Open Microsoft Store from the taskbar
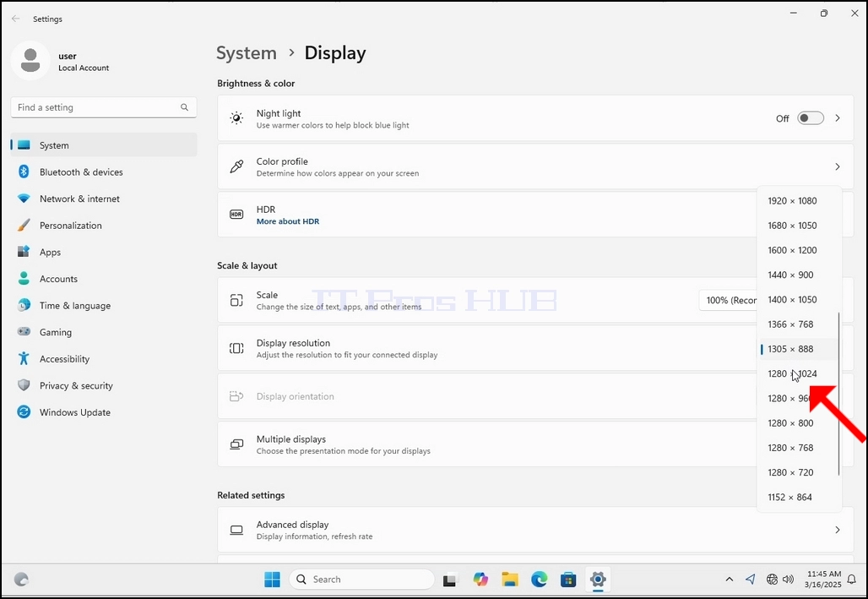868x599 pixels. tap(568, 580)
